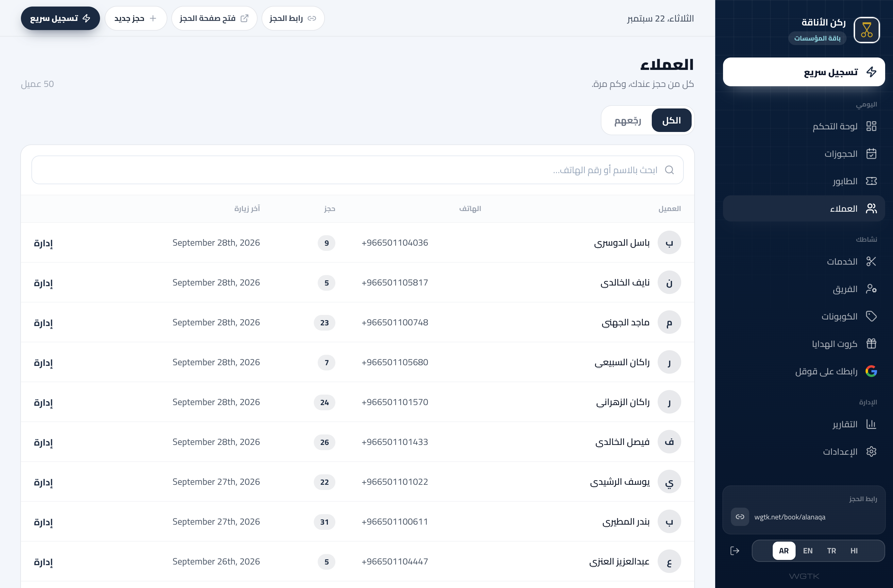
Task: Click external-link icon in فتح صفحة الحجز
Action: coord(244,18)
